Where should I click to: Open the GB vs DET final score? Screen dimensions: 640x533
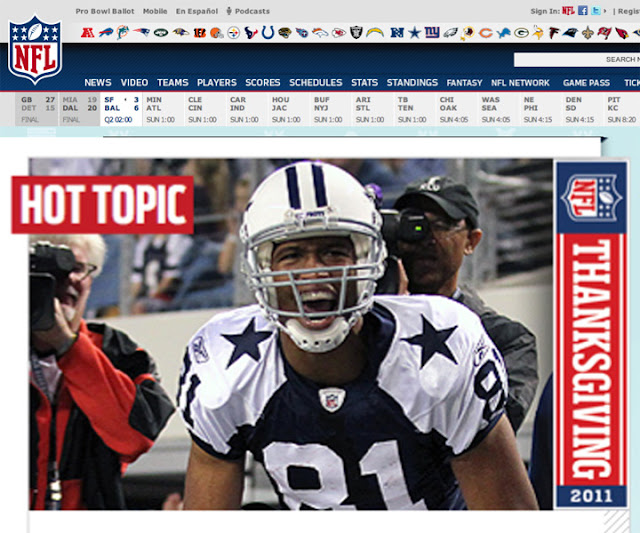pos(37,109)
